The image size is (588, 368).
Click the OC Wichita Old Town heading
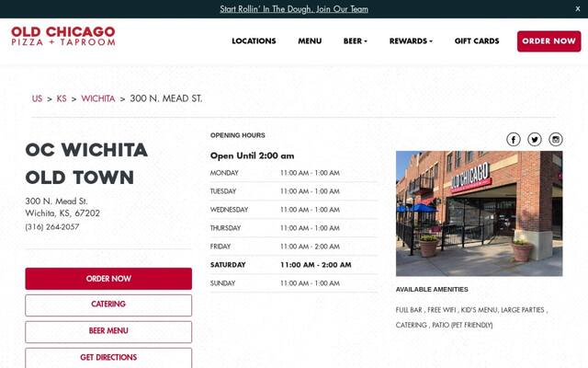pos(86,164)
